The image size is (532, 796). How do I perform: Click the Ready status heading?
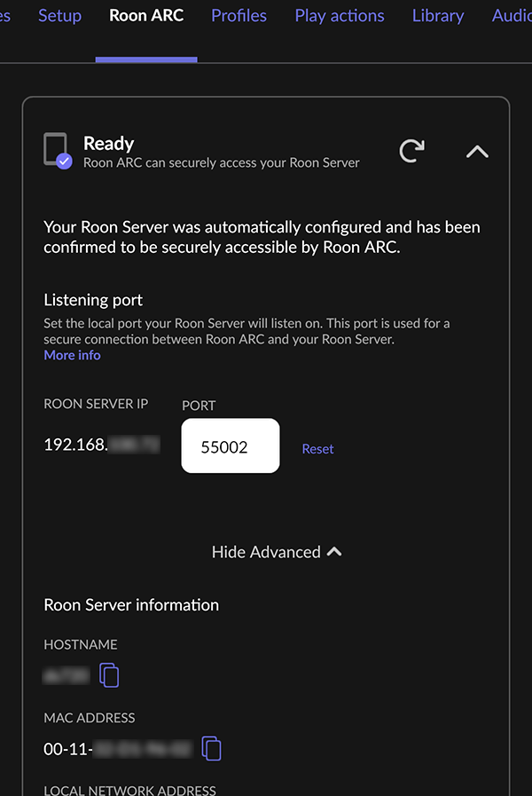108,144
